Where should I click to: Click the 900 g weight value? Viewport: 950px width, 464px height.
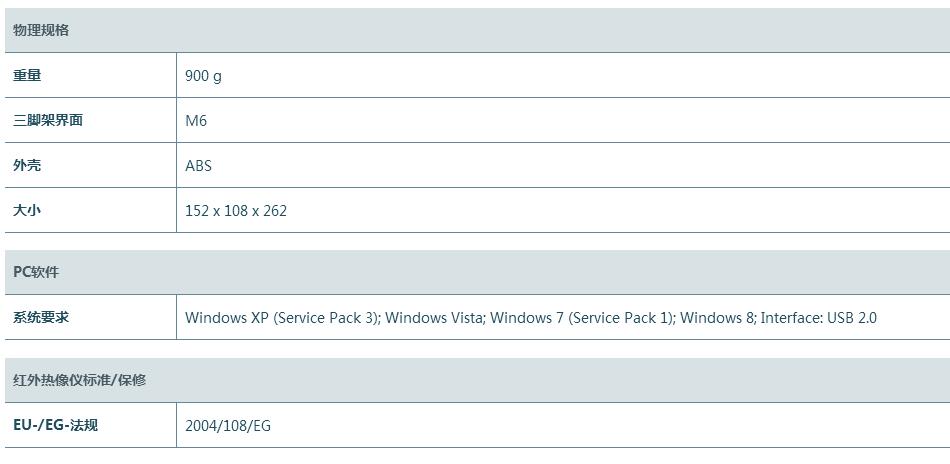204,76
